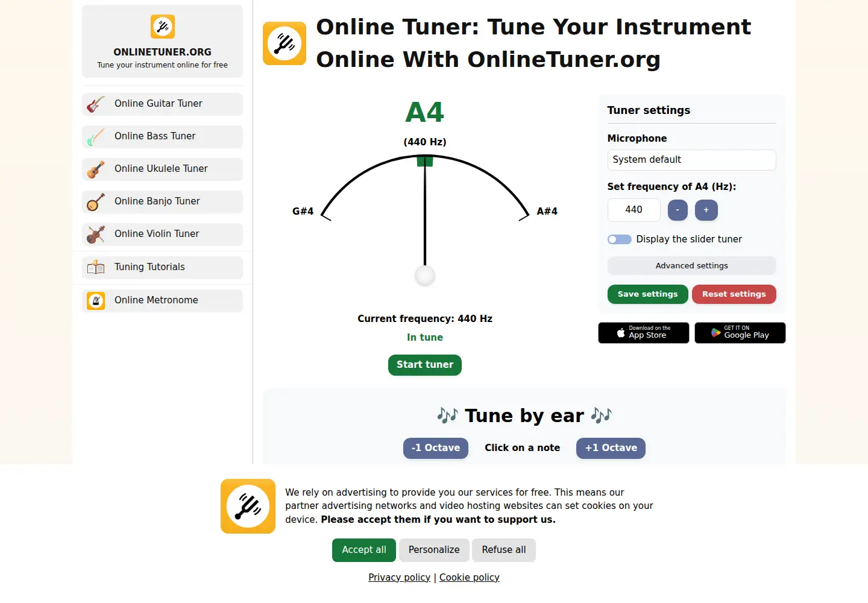Lower pitch with -1 Octave button
Image resolution: width=868 pixels, height=603 pixels.
click(436, 448)
